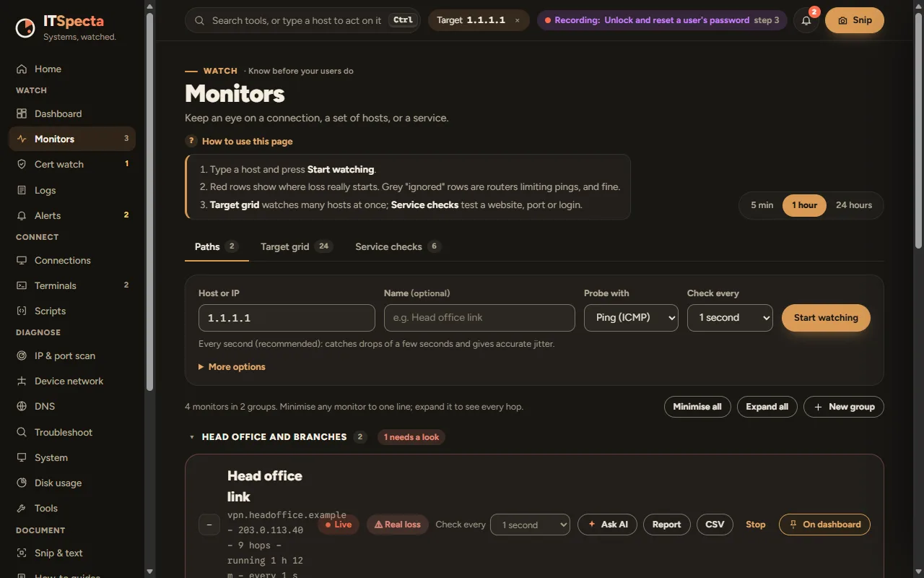924x578 pixels.
Task: Select the 1 hour time range
Action: [x=804, y=205]
